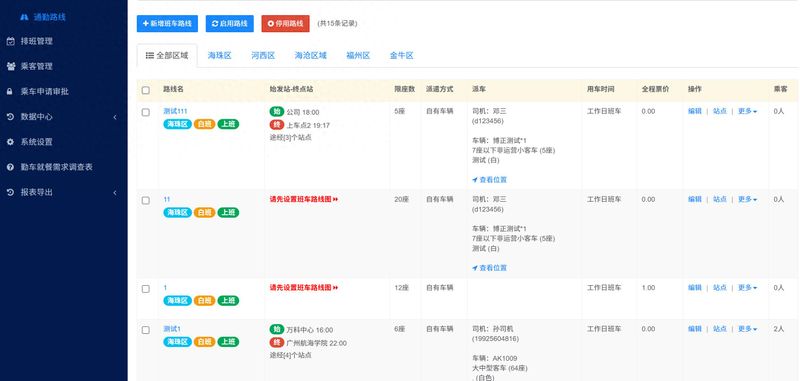Expand the 数据中心 submenu arrow
800x381 pixels.
pyautogui.click(x=115, y=117)
